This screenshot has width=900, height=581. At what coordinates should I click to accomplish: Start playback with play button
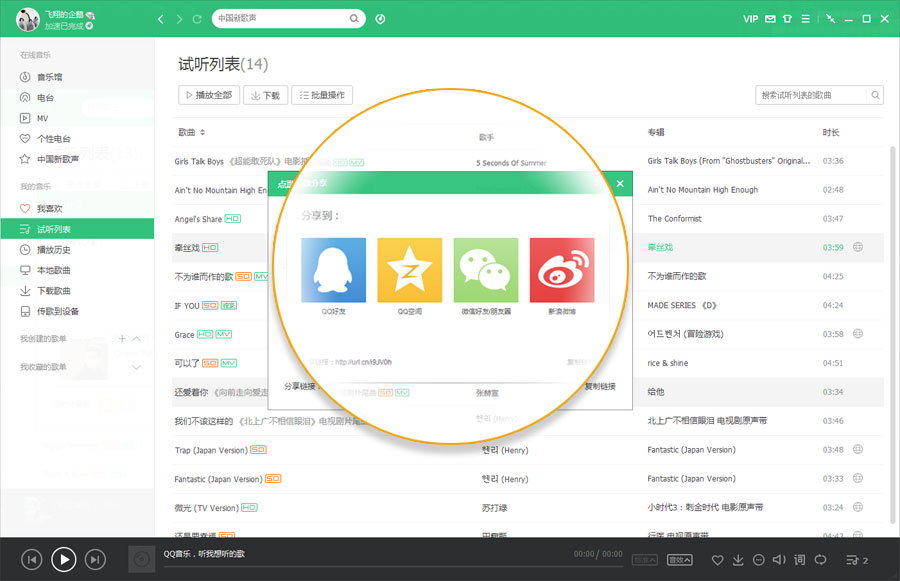(x=64, y=559)
